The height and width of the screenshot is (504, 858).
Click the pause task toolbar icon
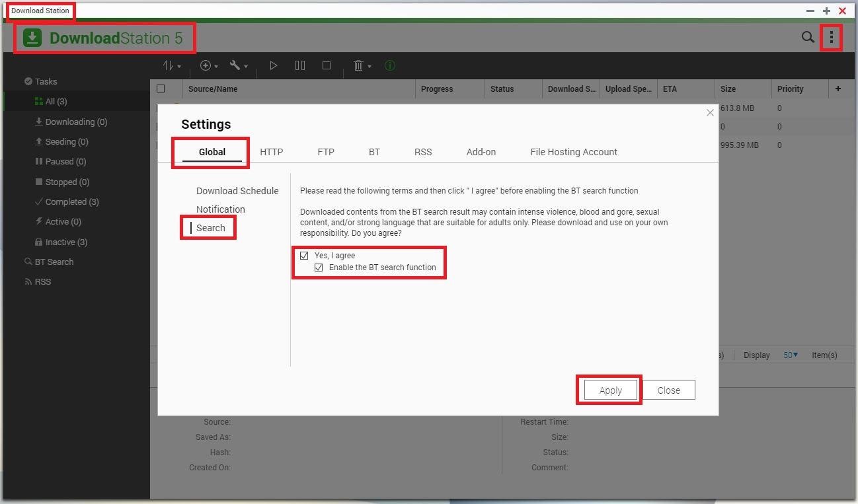(x=300, y=65)
